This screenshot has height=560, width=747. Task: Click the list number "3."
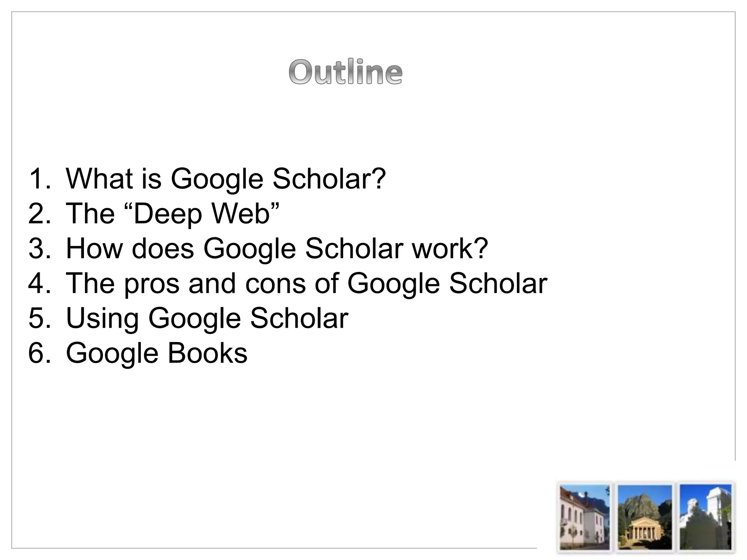tap(39, 248)
